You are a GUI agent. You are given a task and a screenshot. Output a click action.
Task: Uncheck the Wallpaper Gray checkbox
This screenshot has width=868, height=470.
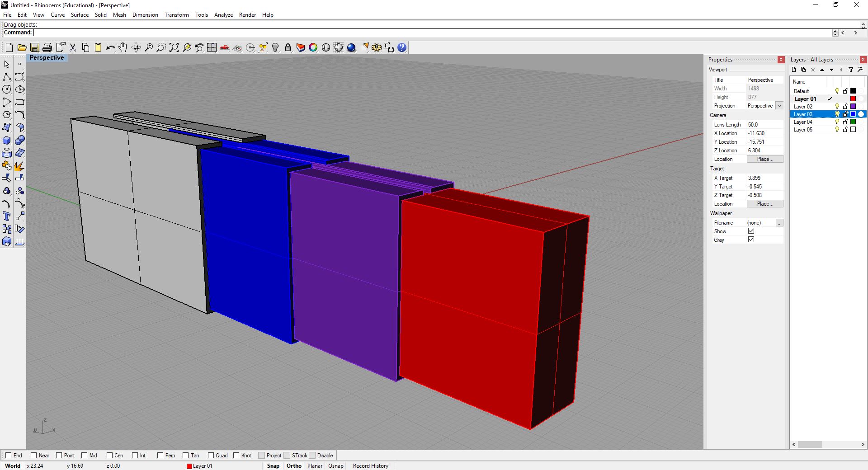click(x=751, y=240)
